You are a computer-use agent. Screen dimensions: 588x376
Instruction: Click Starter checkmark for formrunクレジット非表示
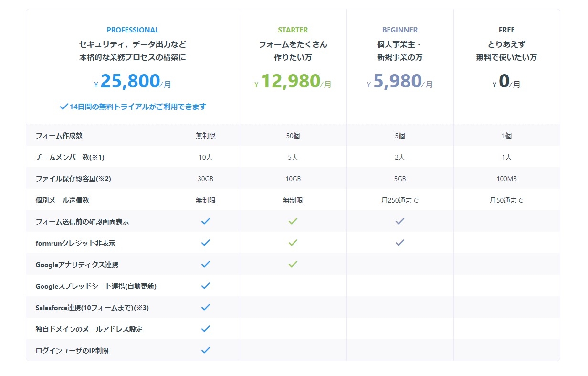click(293, 243)
